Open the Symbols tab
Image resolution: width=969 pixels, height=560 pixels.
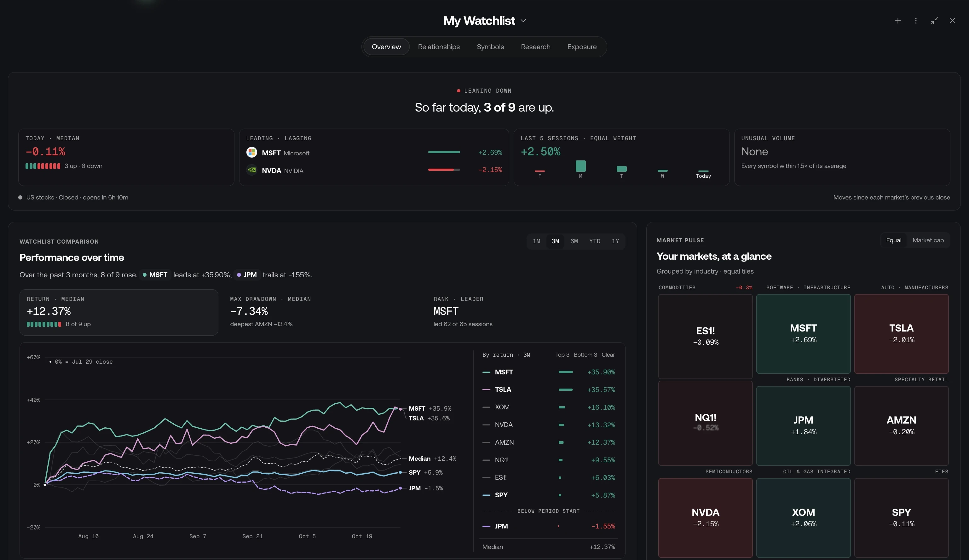490,47
